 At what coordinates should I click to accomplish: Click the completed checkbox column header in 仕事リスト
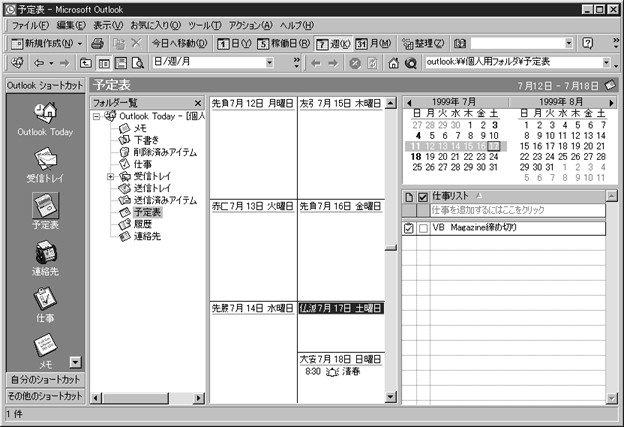pos(423,197)
